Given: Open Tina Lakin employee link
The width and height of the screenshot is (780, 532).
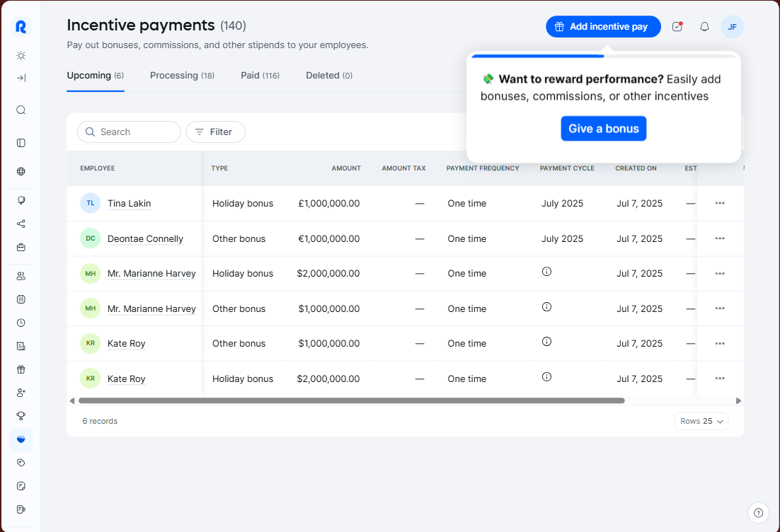Looking at the screenshot, I should tap(130, 203).
